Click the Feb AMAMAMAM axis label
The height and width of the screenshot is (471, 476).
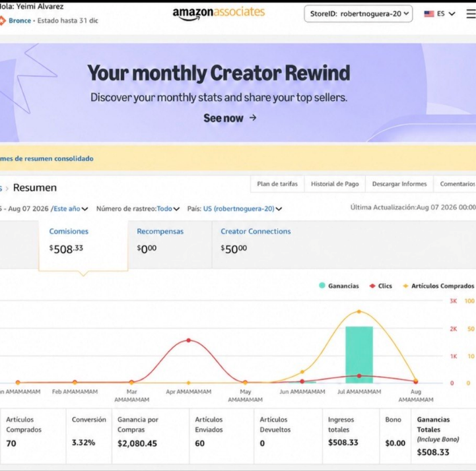[x=75, y=392]
